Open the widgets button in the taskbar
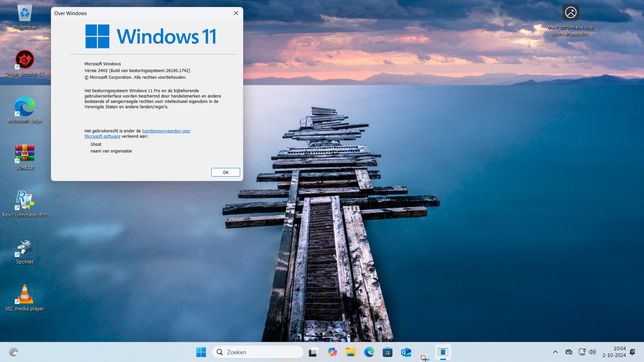The height and width of the screenshot is (362, 644). click(14, 352)
